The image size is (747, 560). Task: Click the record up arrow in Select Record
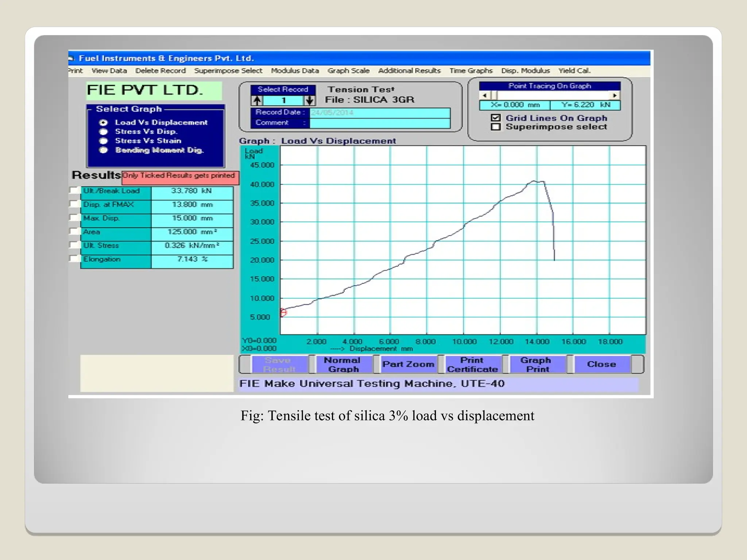pos(257,100)
